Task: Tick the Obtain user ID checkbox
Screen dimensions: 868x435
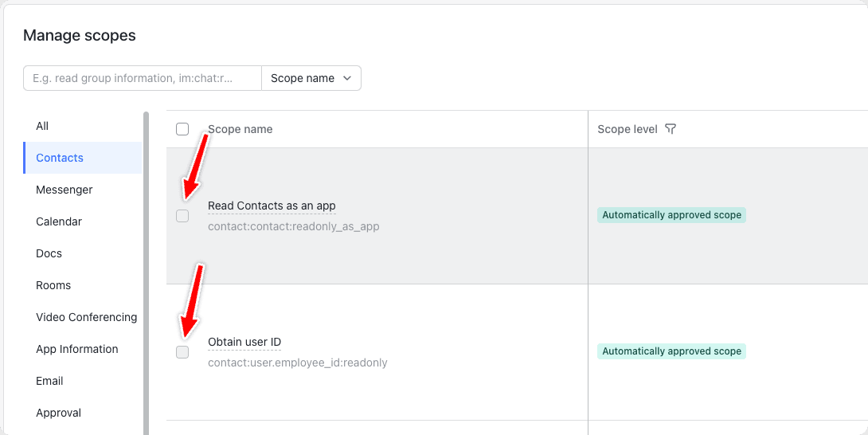Action: tap(182, 352)
